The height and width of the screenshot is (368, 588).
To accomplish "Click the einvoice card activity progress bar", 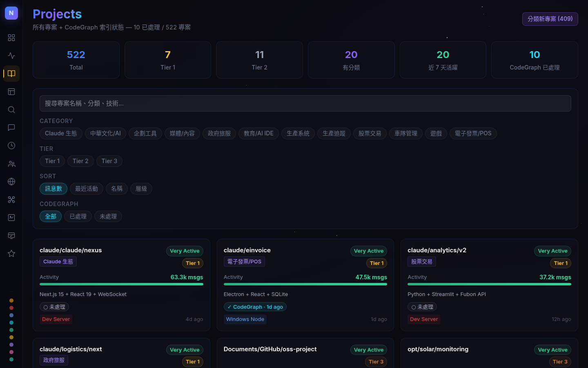I will pos(305,284).
